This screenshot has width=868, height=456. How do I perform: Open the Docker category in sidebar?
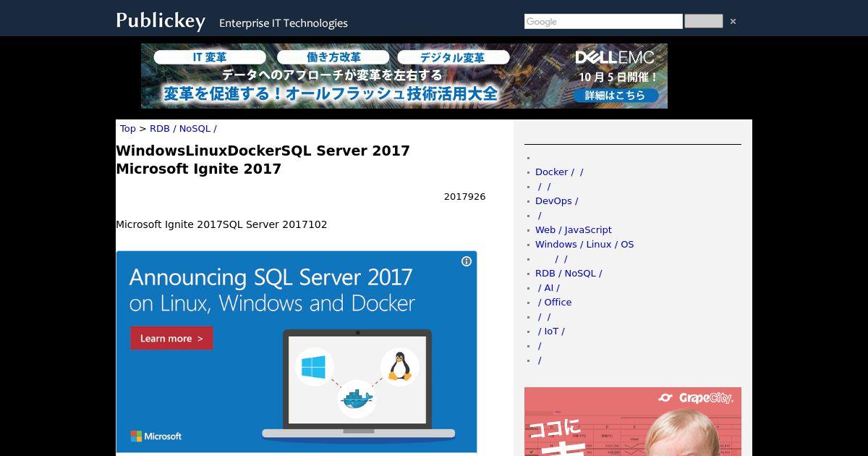[559, 172]
